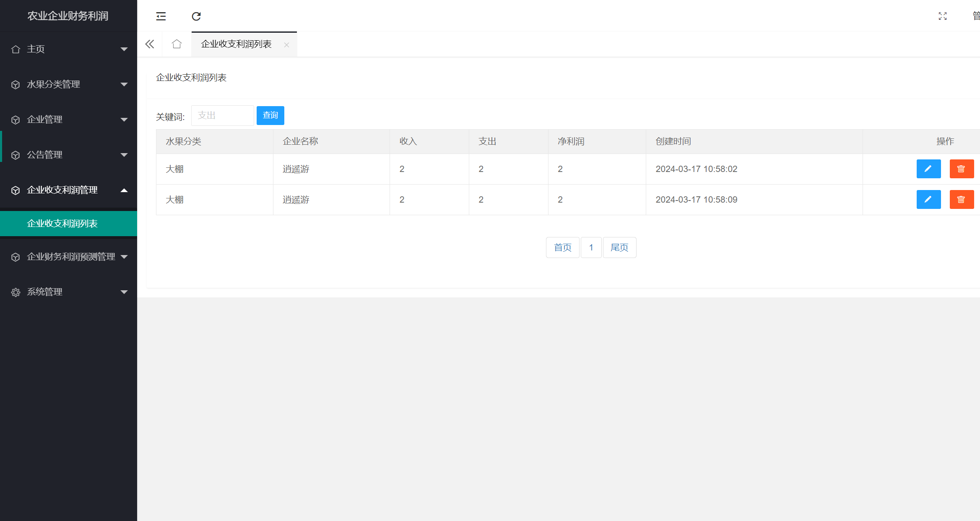Click the 查询 search button
This screenshot has height=521, width=980.
click(270, 115)
